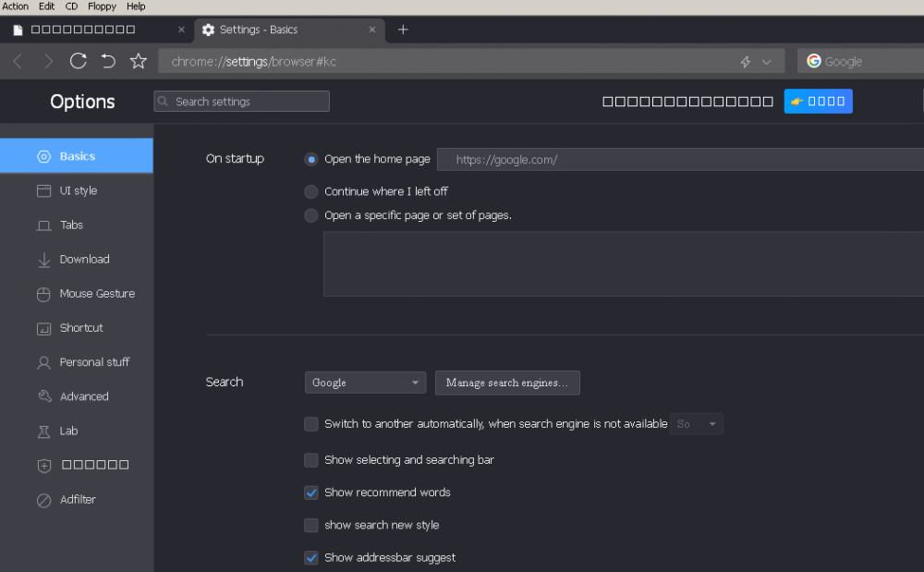The image size is (924, 572).
Task: Open the Adfilter settings section
Action: [78, 500]
